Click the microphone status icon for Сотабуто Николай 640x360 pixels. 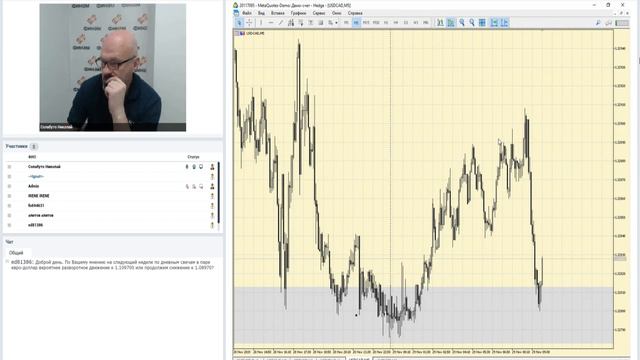click(x=187, y=167)
